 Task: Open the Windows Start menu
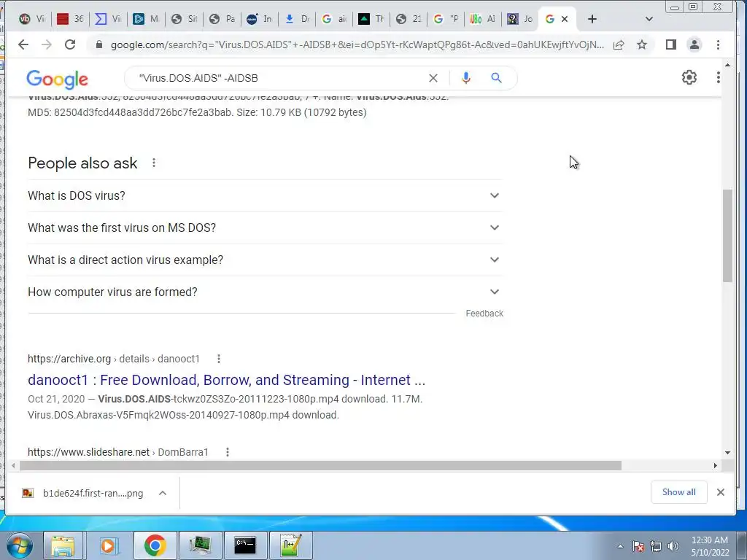[19, 545]
